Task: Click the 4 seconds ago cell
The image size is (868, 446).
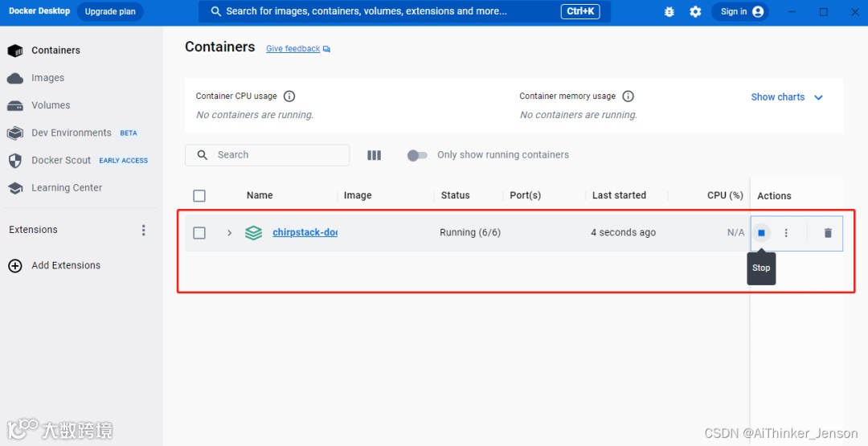Action: pos(624,233)
